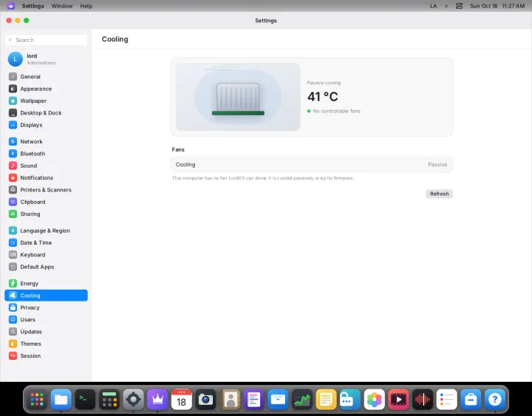Open the Privacy settings pane

[x=46, y=307]
